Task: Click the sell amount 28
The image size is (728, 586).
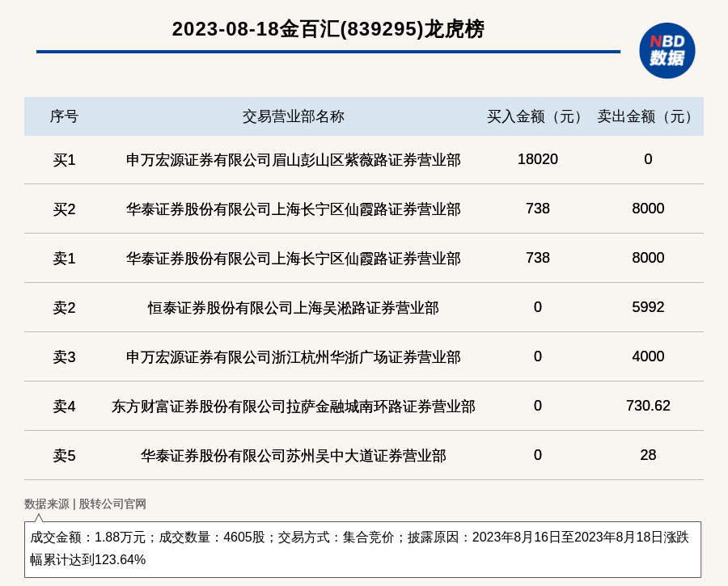Action: coord(648,455)
